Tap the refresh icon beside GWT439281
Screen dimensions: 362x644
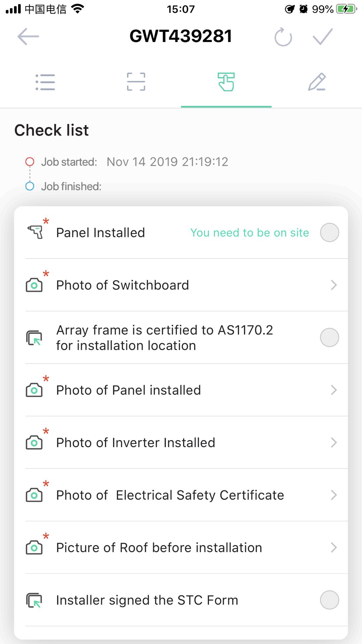coord(283,37)
